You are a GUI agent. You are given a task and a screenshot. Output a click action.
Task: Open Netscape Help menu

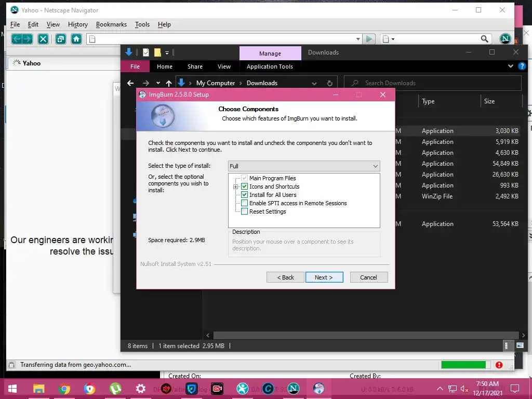coord(164,24)
